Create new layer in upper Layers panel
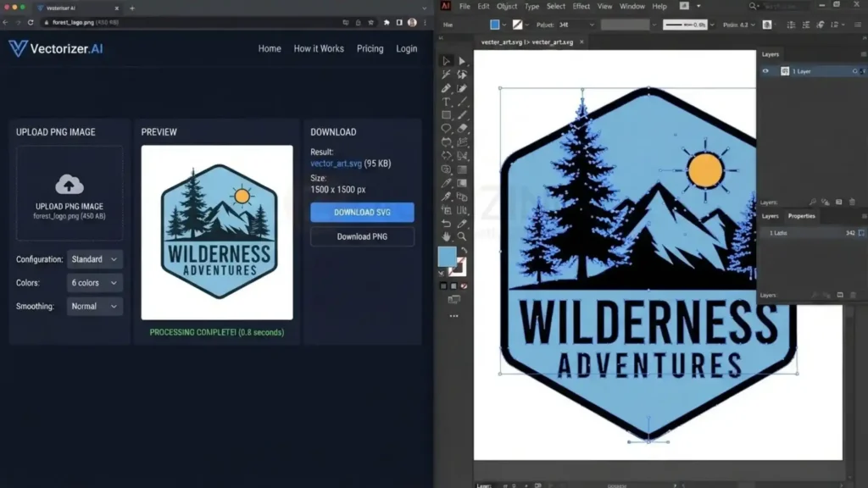Viewport: 868px width, 488px height. pyautogui.click(x=838, y=202)
